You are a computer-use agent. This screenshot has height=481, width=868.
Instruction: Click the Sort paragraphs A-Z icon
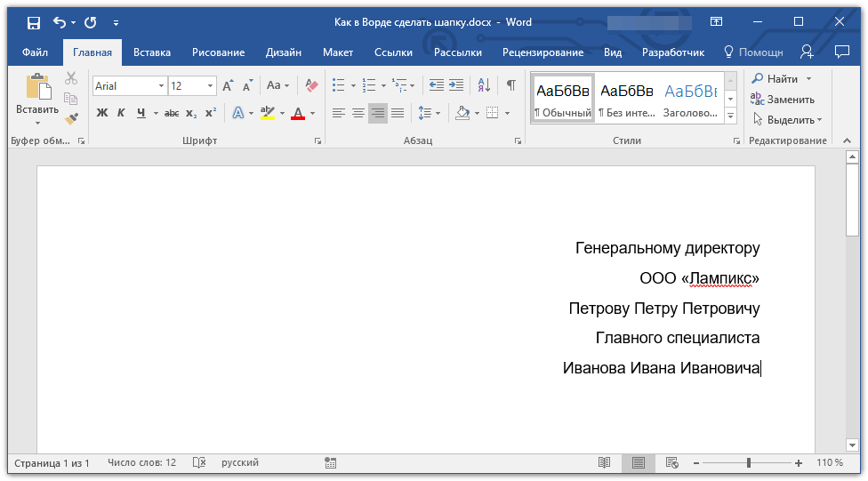[484, 85]
